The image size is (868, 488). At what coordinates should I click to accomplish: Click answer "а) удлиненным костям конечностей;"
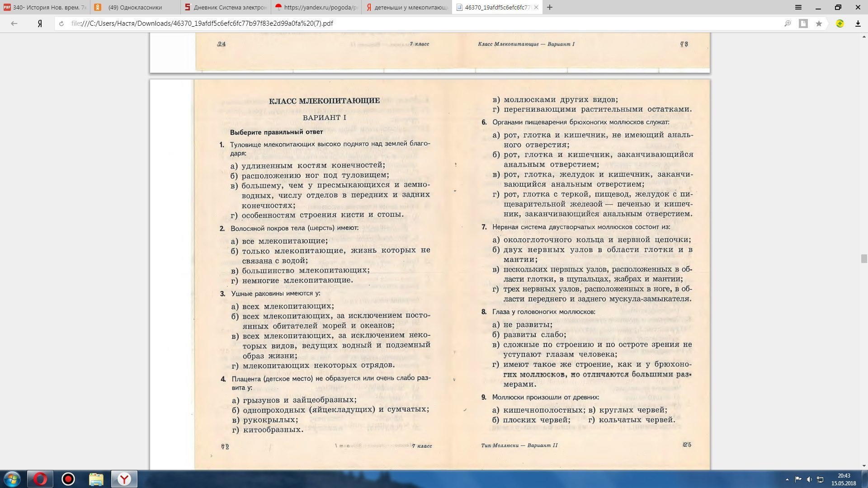click(x=308, y=165)
